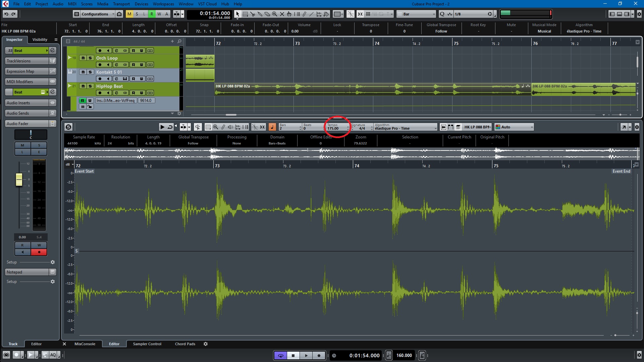644x362 pixels.
Task: Select the Erase tool in toolbar
Action: click(x=267, y=14)
